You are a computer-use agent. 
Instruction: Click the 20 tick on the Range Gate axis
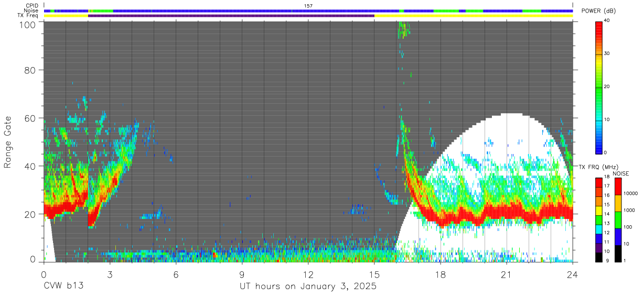click(31, 214)
